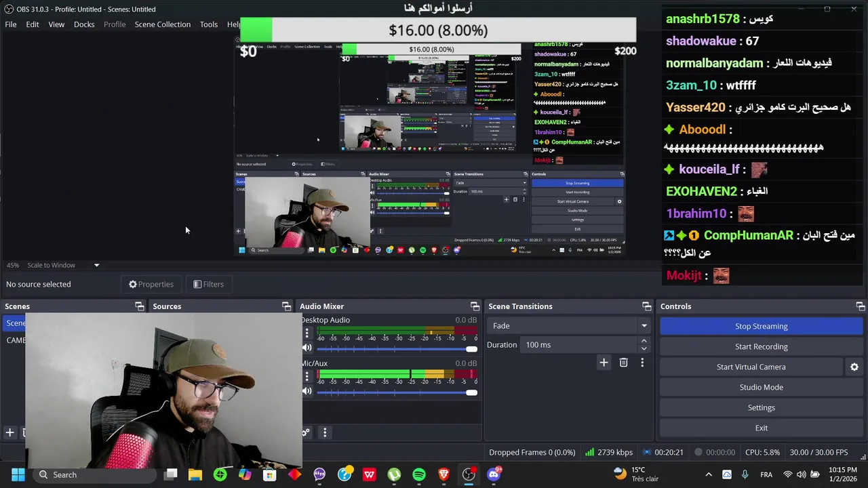Open File Explorer from taskbar
The image size is (868, 488).
click(195, 474)
